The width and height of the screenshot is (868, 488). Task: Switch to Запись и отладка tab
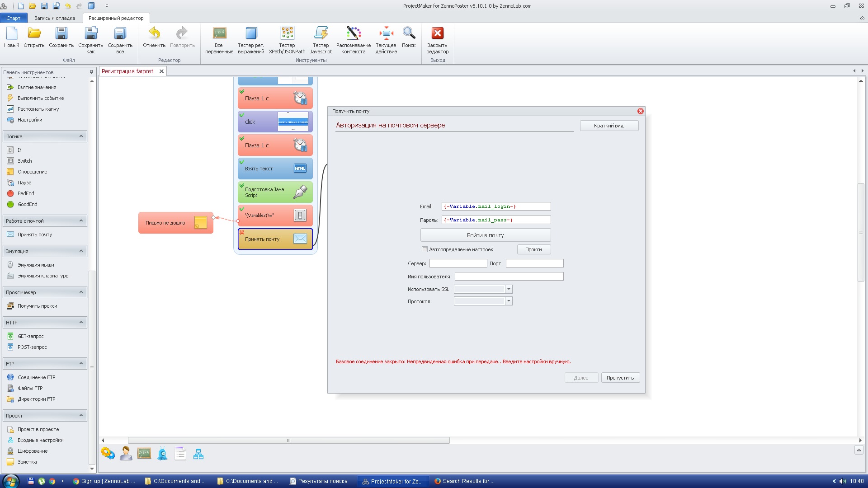[x=55, y=18]
